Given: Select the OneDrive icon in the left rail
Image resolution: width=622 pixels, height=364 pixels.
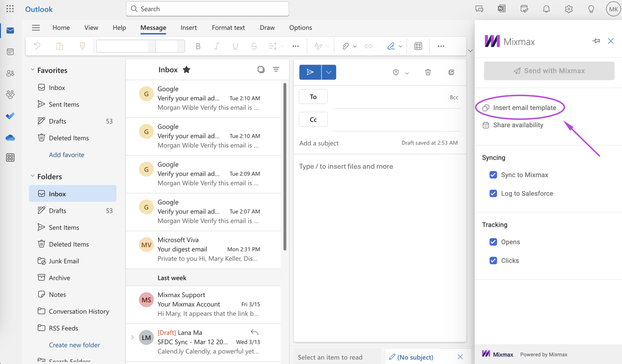Looking at the screenshot, I should coord(10,137).
